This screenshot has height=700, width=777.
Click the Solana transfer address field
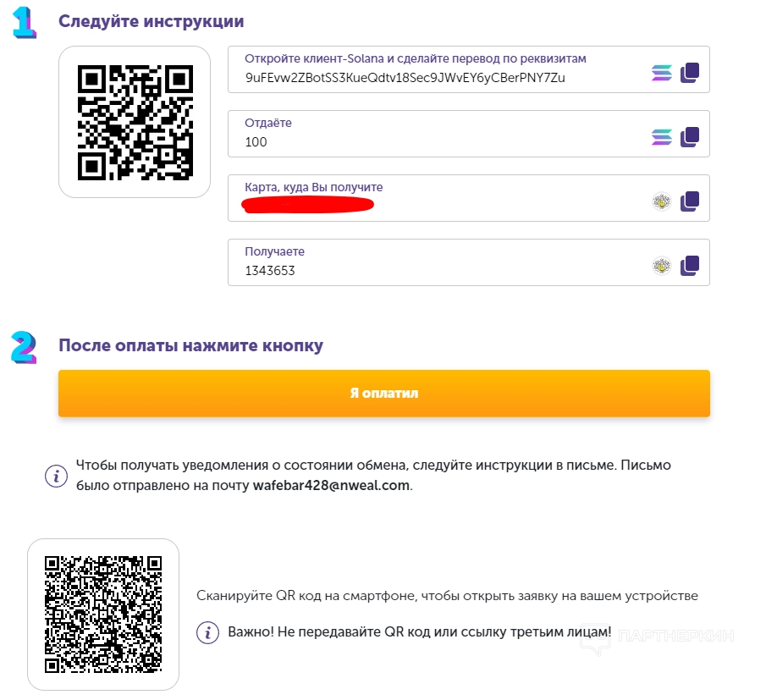point(440,78)
